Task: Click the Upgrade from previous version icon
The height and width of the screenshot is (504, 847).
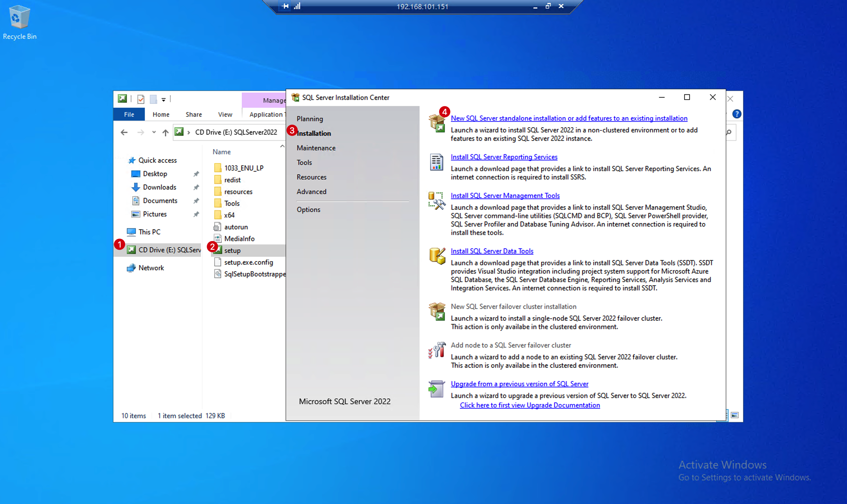Action: (437, 389)
